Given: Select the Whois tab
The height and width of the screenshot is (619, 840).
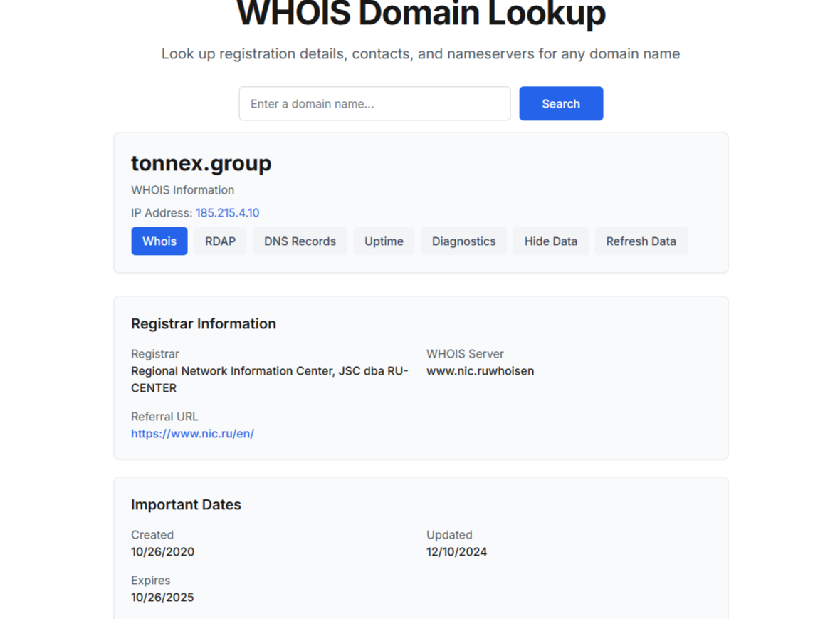Looking at the screenshot, I should coord(159,241).
